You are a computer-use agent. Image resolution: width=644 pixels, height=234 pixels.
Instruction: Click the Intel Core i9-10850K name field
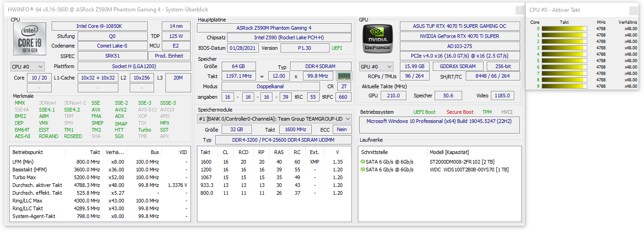click(x=100, y=26)
